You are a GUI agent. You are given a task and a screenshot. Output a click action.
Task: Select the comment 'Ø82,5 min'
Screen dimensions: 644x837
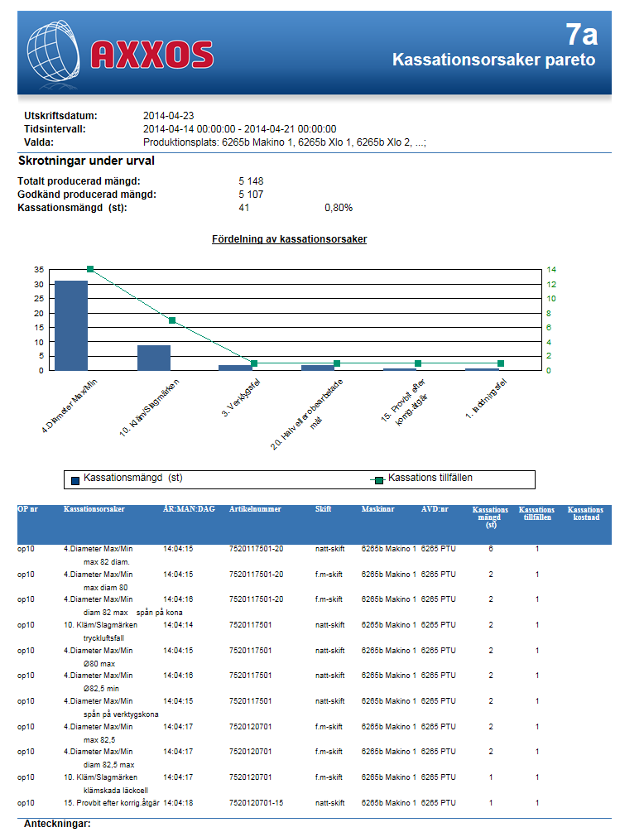tap(101, 689)
